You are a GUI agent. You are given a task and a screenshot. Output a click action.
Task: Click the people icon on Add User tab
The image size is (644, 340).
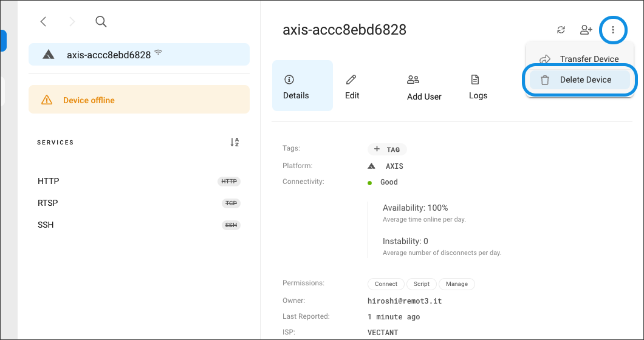(x=413, y=80)
